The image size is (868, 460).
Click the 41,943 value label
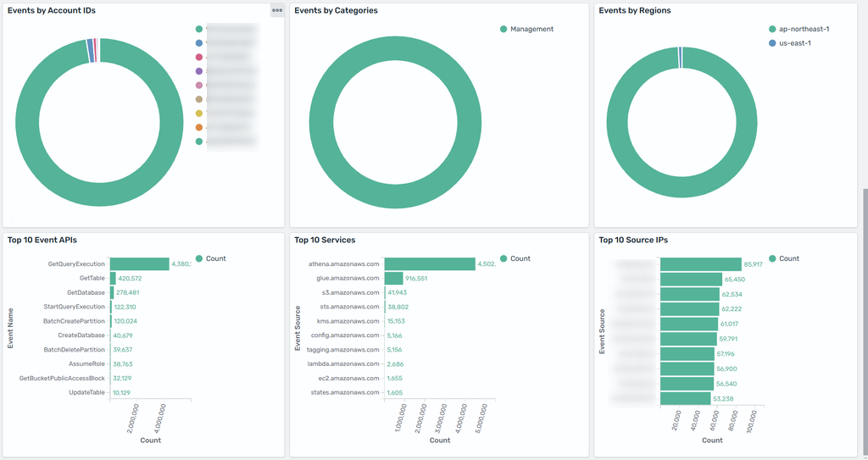(398, 293)
